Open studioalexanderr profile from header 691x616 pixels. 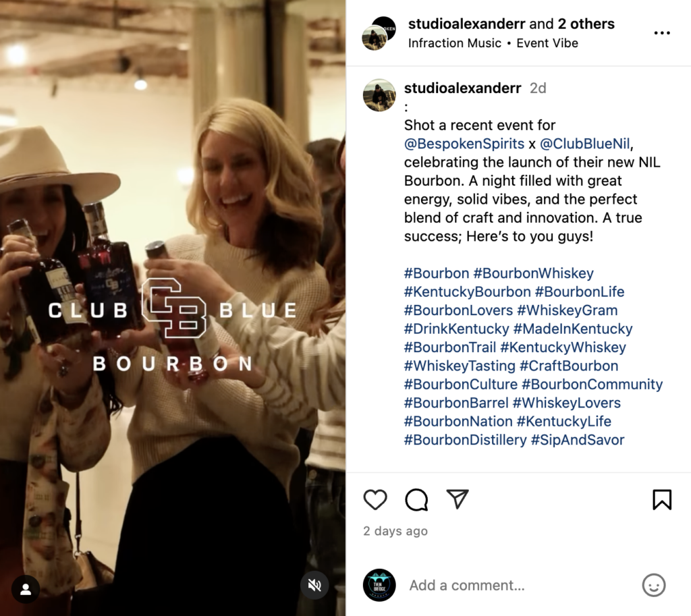pyautogui.click(x=467, y=24)
